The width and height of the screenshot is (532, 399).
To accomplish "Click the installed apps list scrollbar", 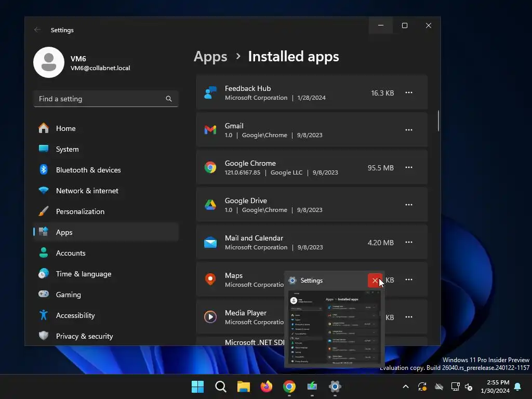I will pyautogui.click(x=438, y=121).
